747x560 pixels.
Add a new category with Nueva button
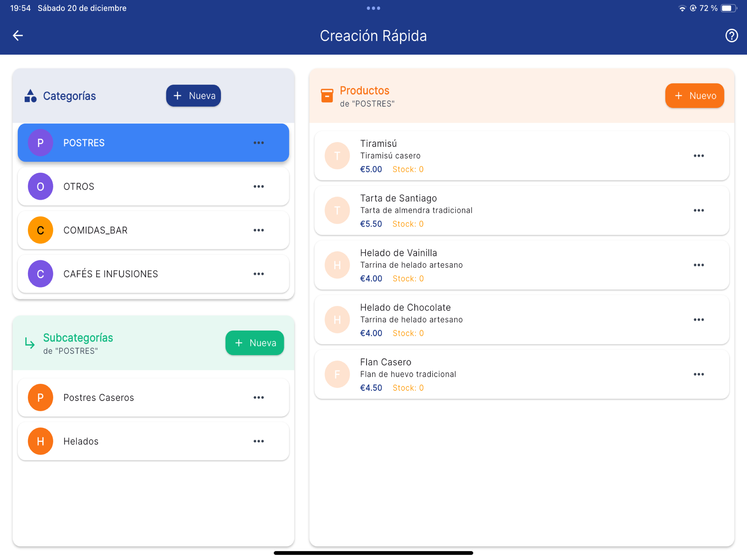click(194, 96)
